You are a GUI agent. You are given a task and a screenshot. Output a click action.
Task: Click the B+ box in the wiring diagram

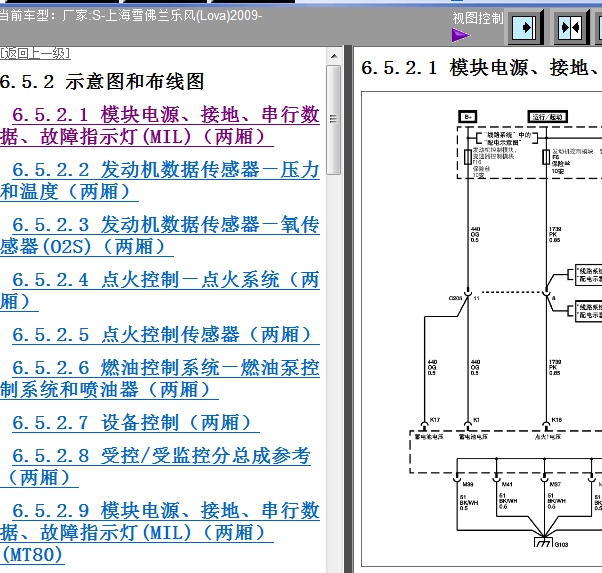coord(468,117)
